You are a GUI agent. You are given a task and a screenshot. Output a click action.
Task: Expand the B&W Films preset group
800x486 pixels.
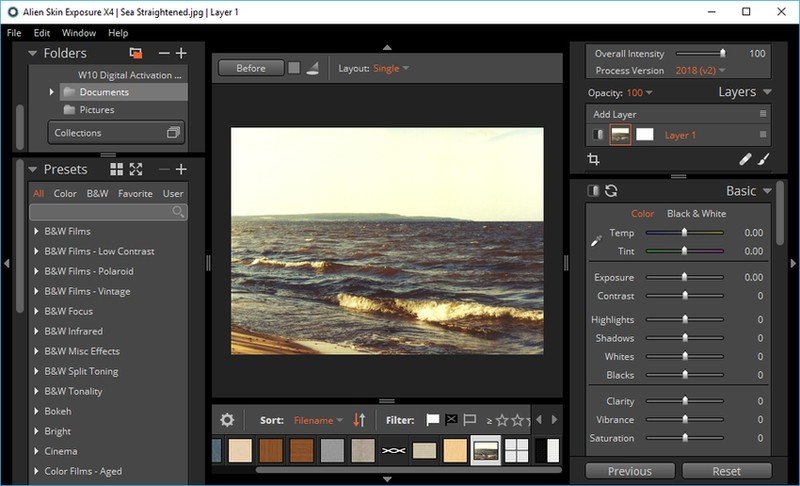(36, 231)
